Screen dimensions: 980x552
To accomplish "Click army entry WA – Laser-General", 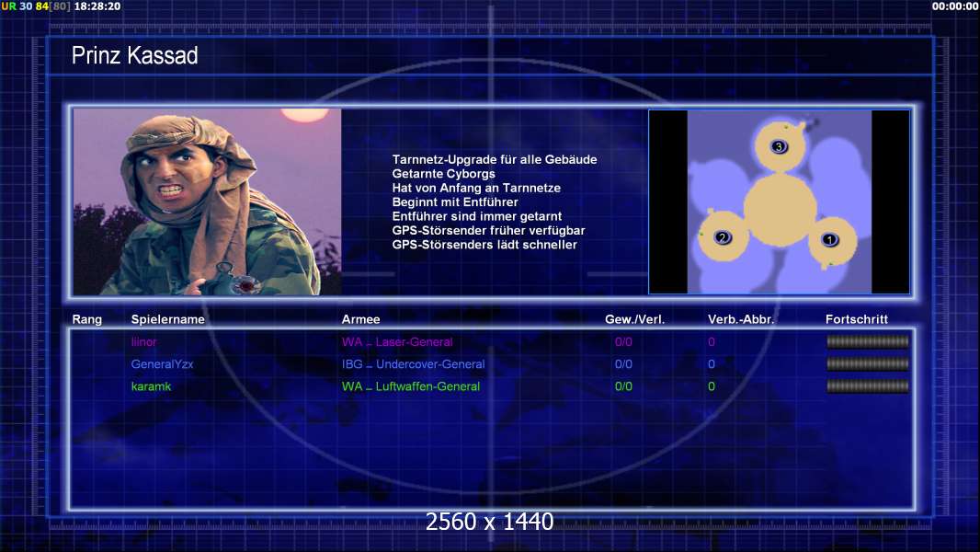I will coord(397,342).
